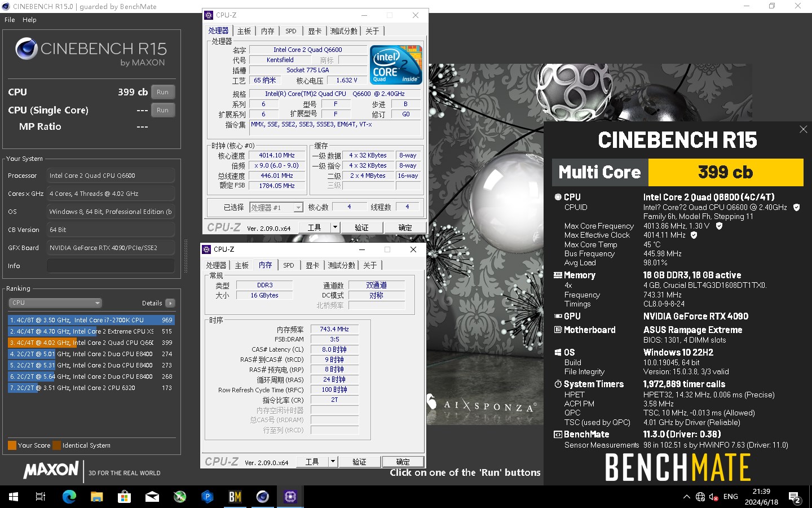Image resolution: width=812 pixels, height=508 pixels.
Task: Open the ranking CPU type dropdown
Action: pos(55,303)
